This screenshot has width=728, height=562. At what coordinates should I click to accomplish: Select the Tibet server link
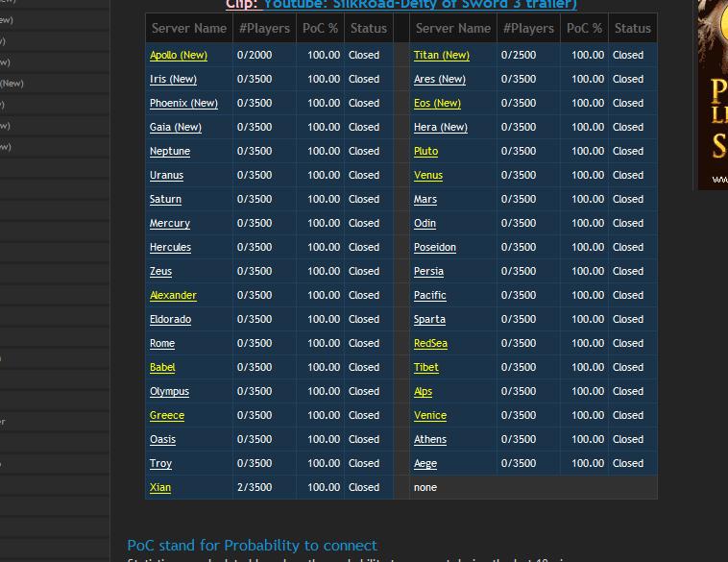coord(425,368)
